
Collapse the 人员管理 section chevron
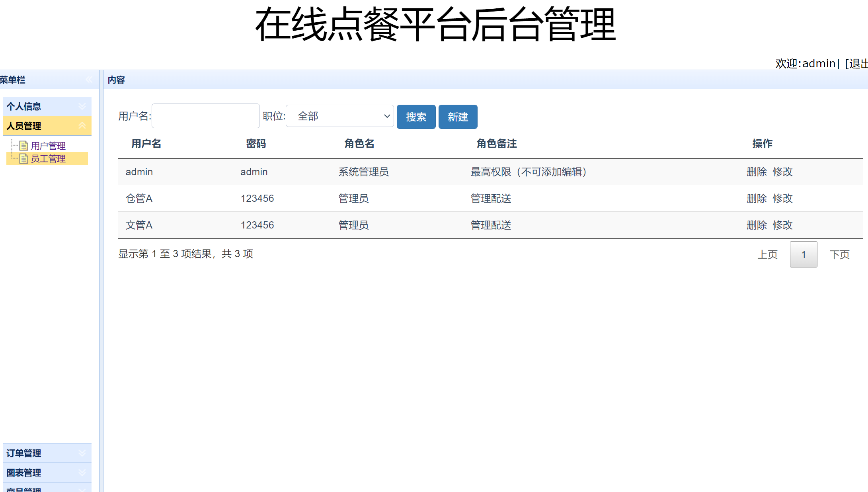click(x=83, y=126)
